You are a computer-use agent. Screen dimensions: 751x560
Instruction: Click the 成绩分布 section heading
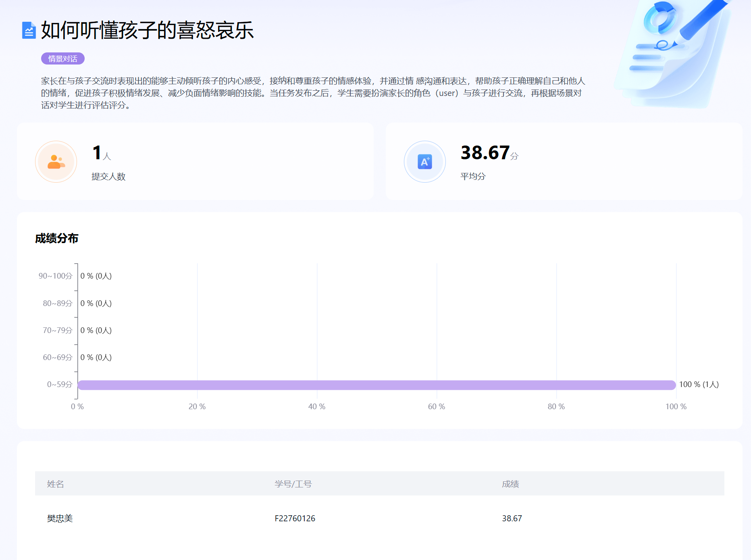tap(57, 239)
